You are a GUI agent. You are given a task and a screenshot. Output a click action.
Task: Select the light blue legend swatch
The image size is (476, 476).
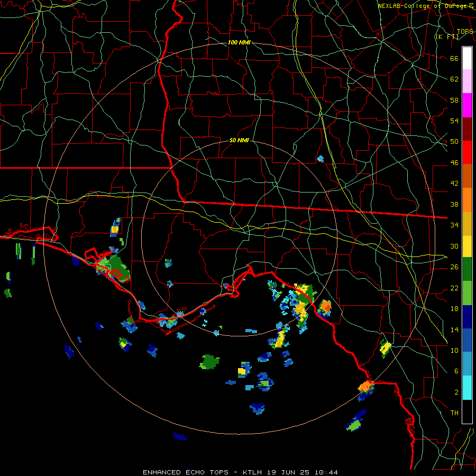467,364
